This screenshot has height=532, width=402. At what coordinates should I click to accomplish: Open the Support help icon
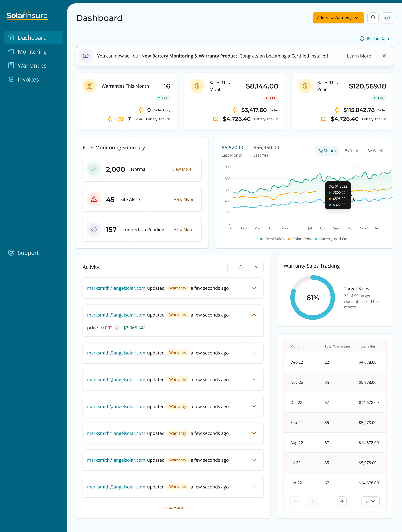point(11,252)
